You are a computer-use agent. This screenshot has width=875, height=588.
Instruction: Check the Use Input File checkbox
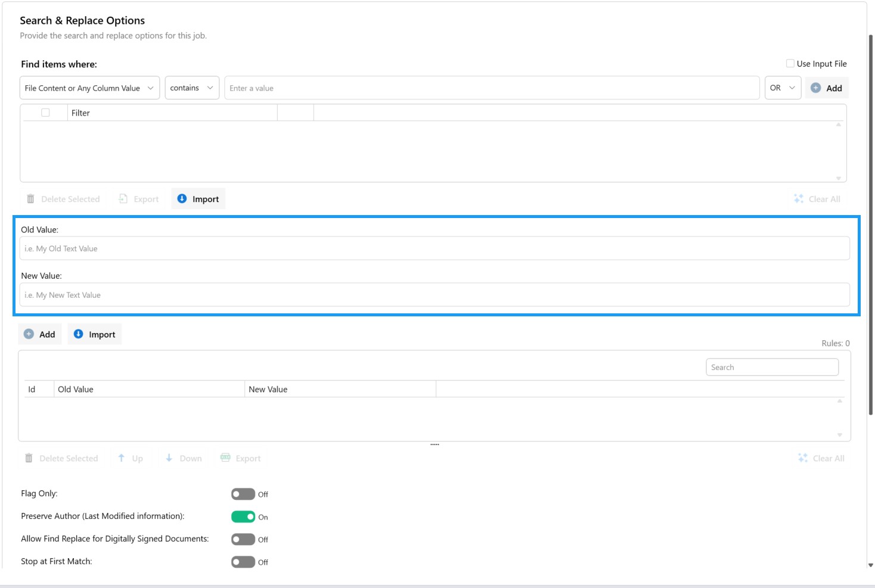point(790,63)
